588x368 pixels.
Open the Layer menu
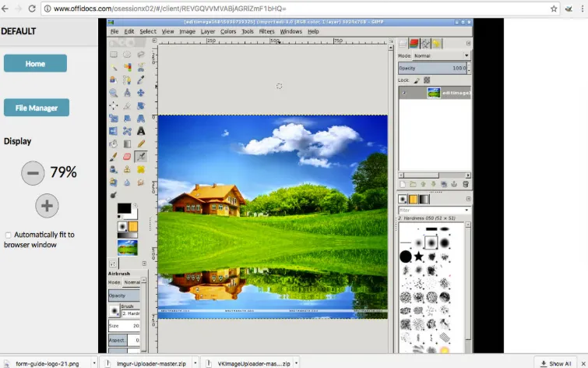[x=208, y=31]
